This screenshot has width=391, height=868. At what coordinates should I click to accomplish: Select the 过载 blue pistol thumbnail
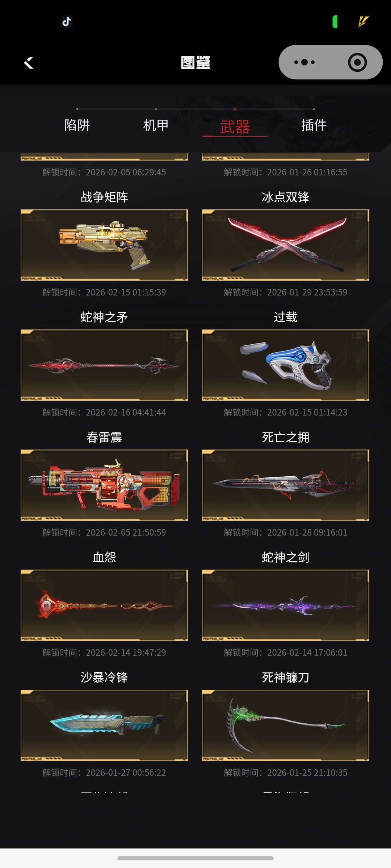[286, 365]
